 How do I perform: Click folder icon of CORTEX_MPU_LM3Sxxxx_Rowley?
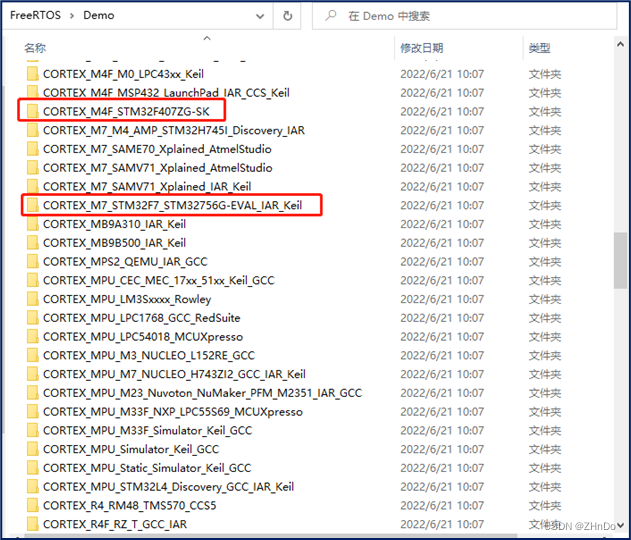click(x=33, y=299)
